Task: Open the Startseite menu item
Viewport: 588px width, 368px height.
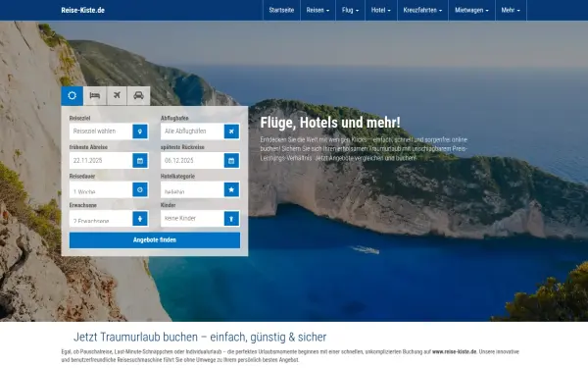Action: pos(281,10)
